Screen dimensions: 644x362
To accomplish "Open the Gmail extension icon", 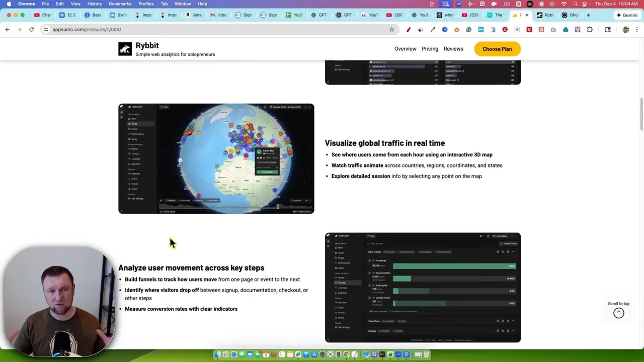I will (x=480, y=29).
